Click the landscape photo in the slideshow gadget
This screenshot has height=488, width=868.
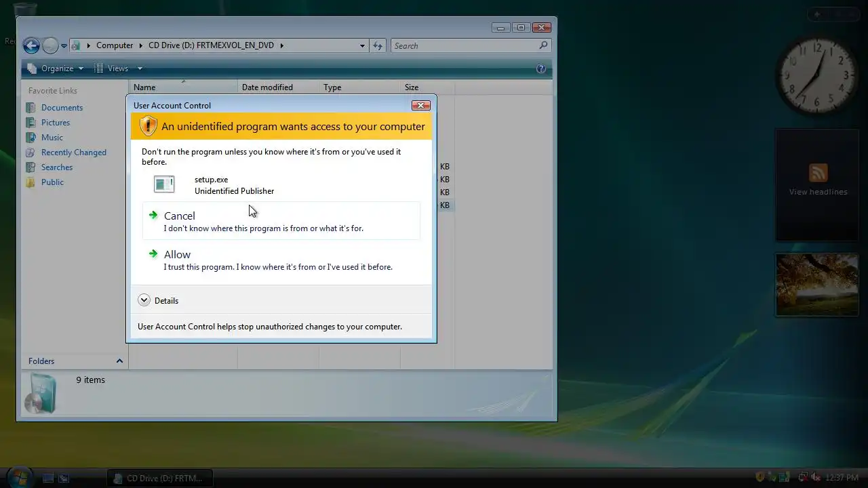(x=817, y=285)
